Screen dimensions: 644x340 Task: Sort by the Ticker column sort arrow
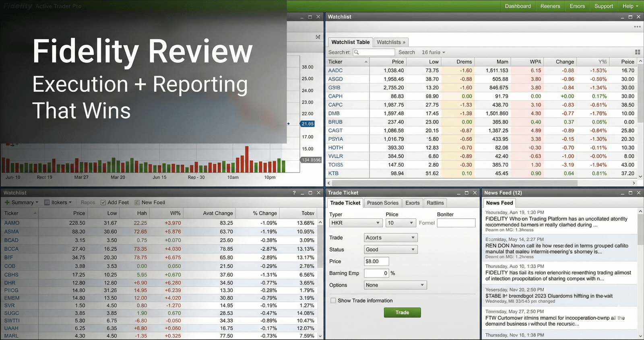point(366,62)
